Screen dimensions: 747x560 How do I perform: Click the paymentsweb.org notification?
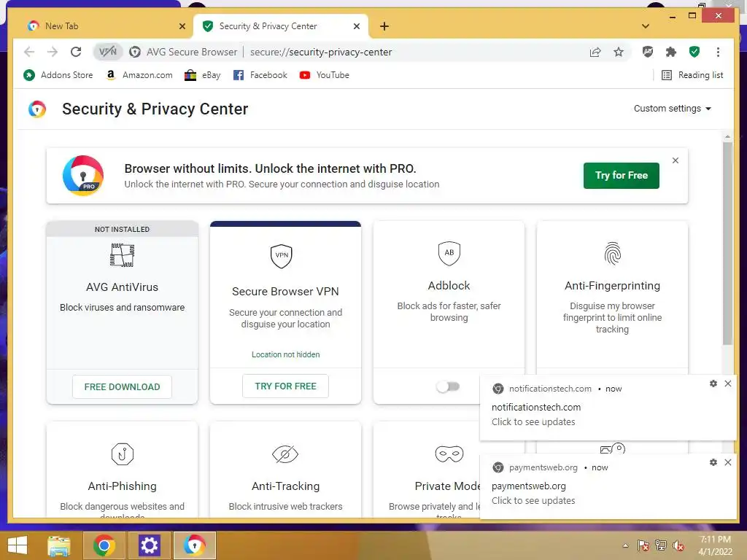pos(608,486)
